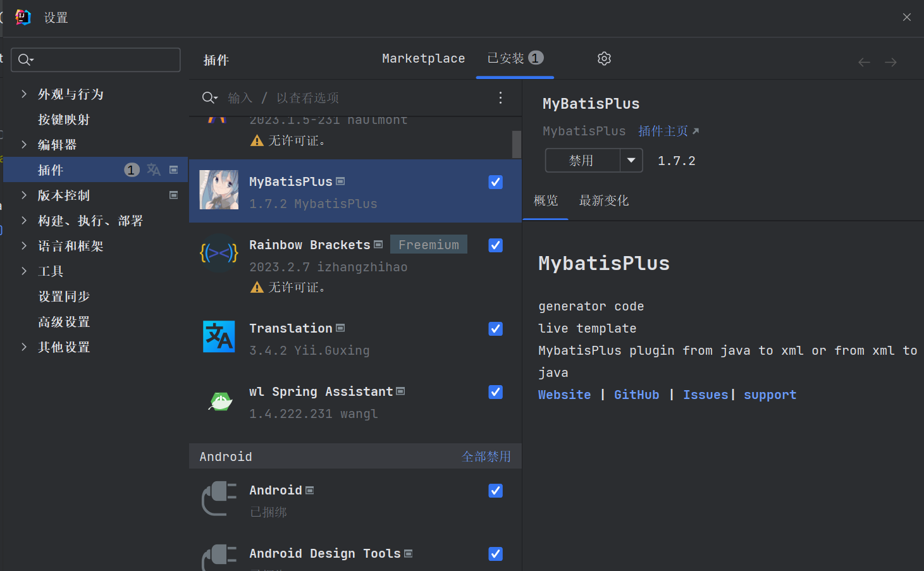
Task: Uncheck the MyBatisPlus plugin checkbox
Action: (496, 182)
